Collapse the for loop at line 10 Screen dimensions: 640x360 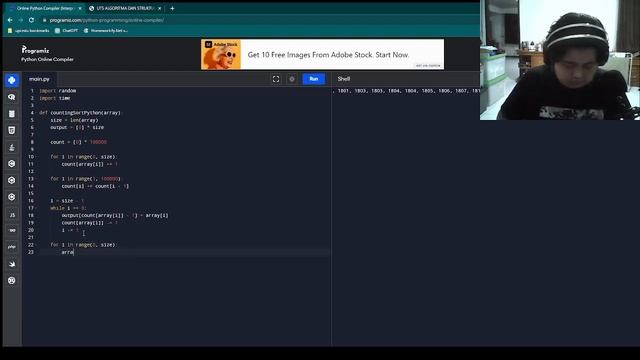coord(36,157)
